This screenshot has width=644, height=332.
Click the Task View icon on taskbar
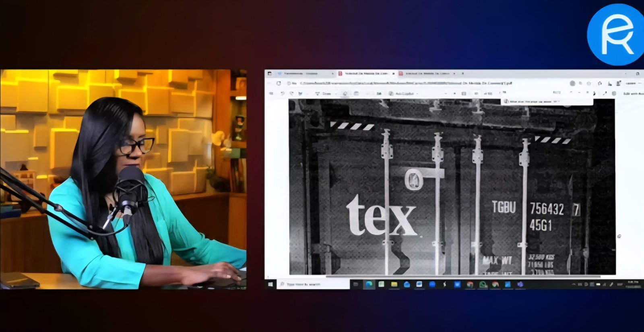click(x=356, y=284)
